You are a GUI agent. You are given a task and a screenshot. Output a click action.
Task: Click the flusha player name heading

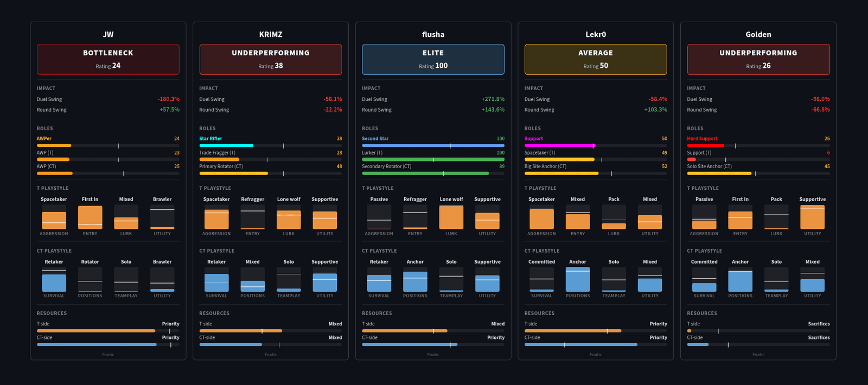click(x=433, y=34)
